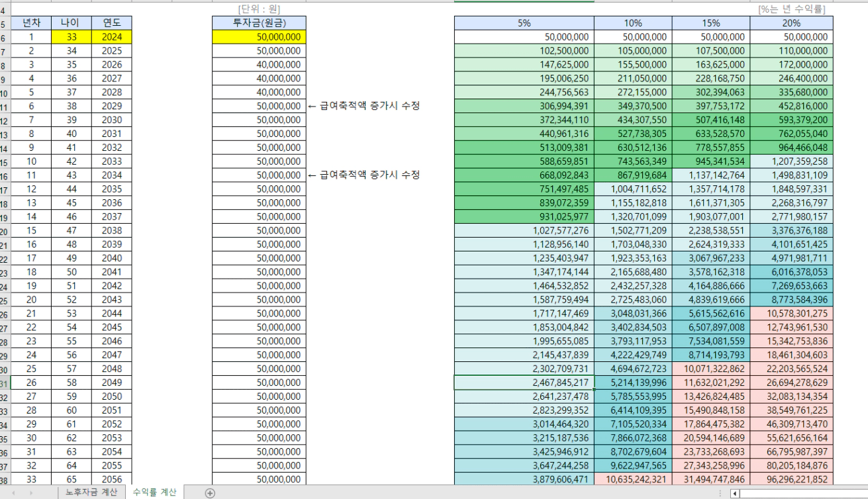Select the cell 2,302,709,731
868x499 pixels.
524,369
